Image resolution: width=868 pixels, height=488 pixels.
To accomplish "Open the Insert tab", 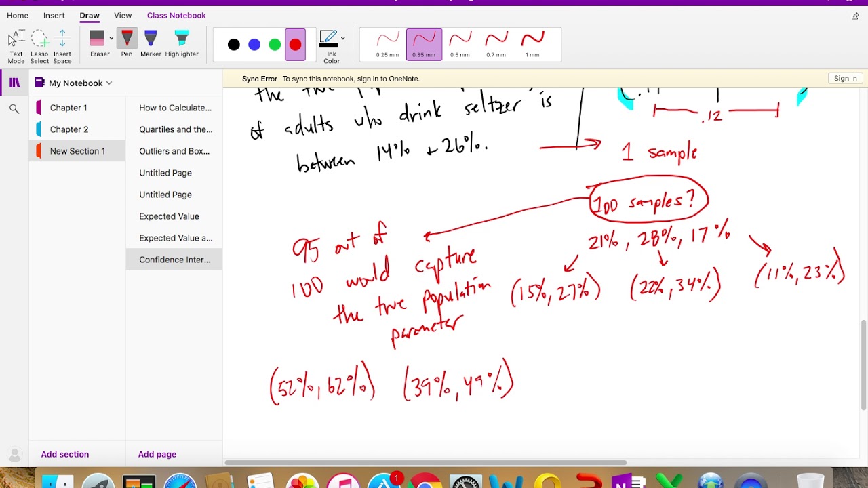I will click(x=54, y=15).
